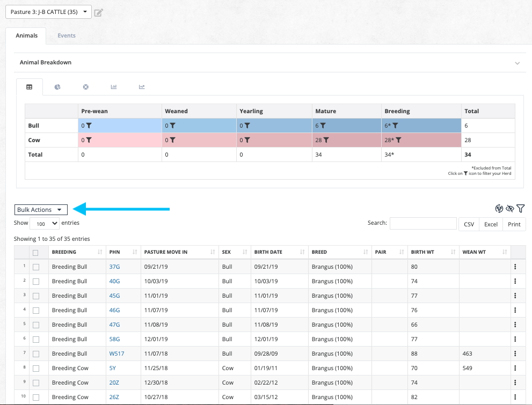Check the box for animal 40G
Image resolution: width=532 pixels, height=405 pixels.
36,282
